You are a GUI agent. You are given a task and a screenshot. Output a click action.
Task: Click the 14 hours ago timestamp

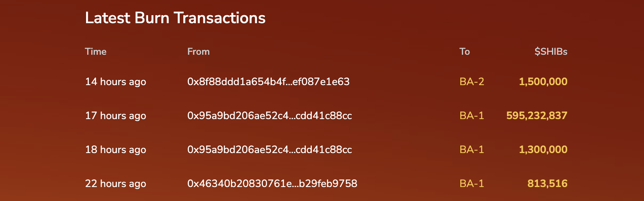115,82
